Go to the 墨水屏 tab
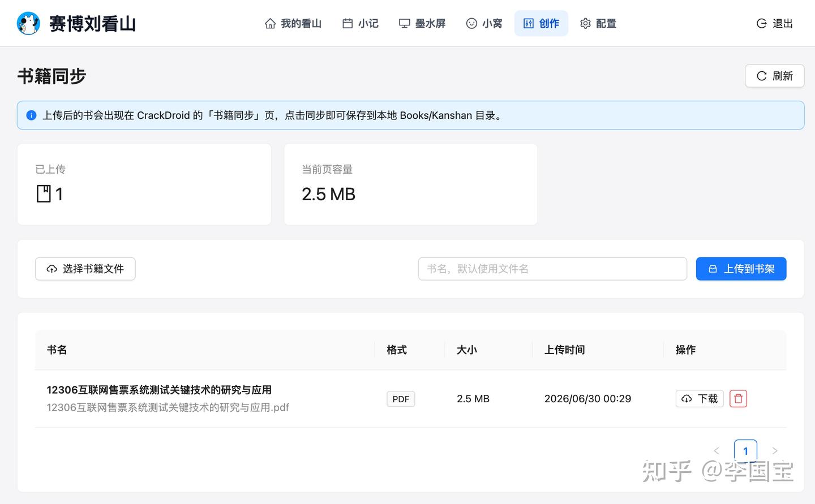The width and height of the screenshot is (815, 504). [x=422, y=23]
